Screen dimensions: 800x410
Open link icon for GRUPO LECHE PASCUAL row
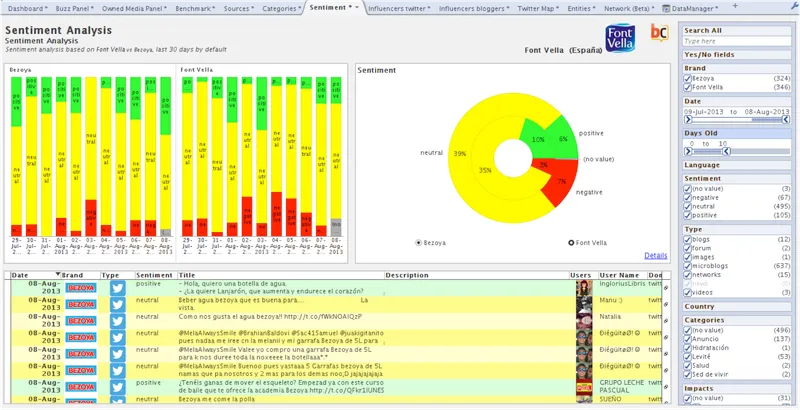(666, 387)
